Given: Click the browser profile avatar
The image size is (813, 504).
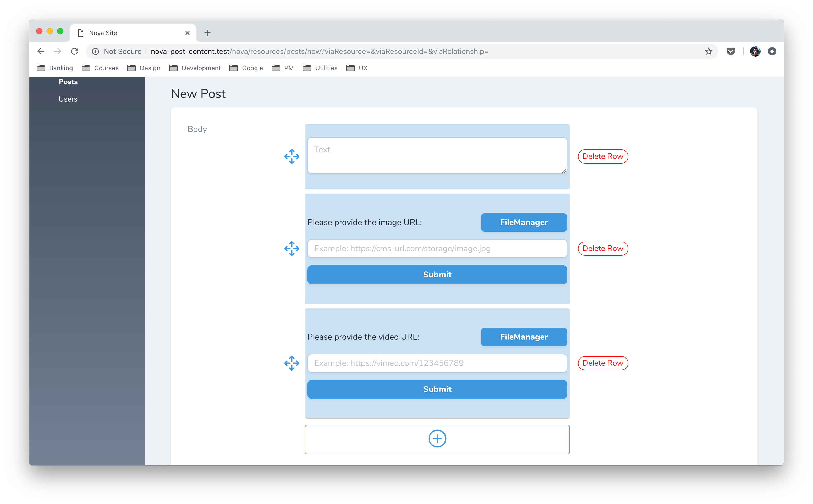Looking at the screenshot, I should click(755, 51).
